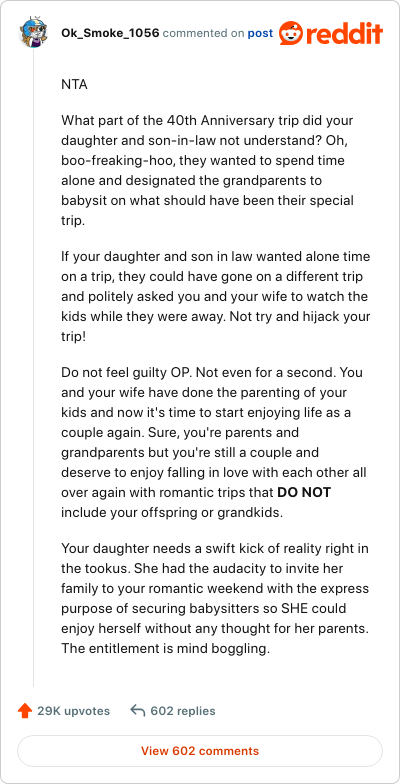Click the vertical comment thread line

click(34, 368)
